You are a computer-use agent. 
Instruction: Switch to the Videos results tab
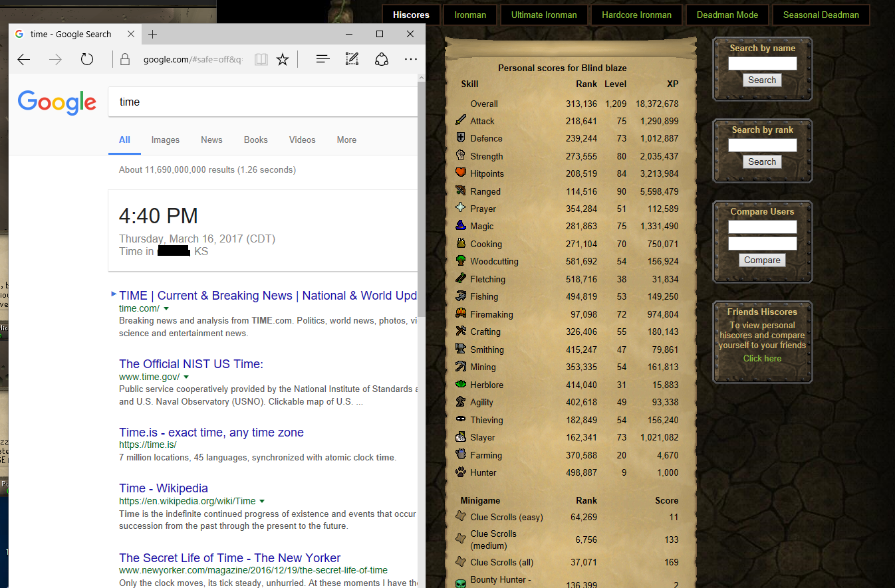pyautogui.click(x=303, y=140)
